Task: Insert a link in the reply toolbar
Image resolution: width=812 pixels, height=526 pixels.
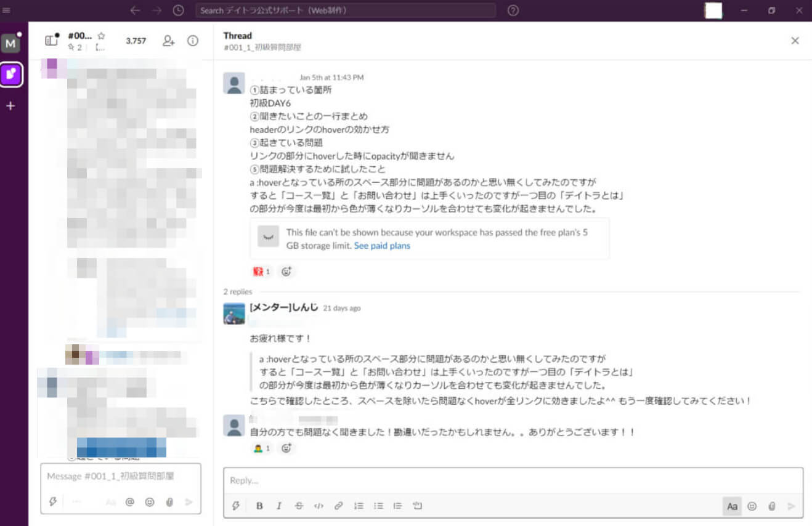Action: click(x=338, y=506)
